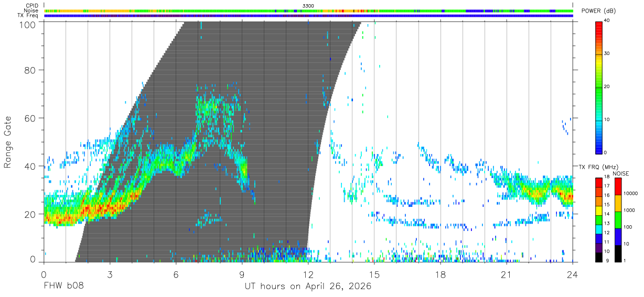Click the CPID label above the plot

(32, 6)
